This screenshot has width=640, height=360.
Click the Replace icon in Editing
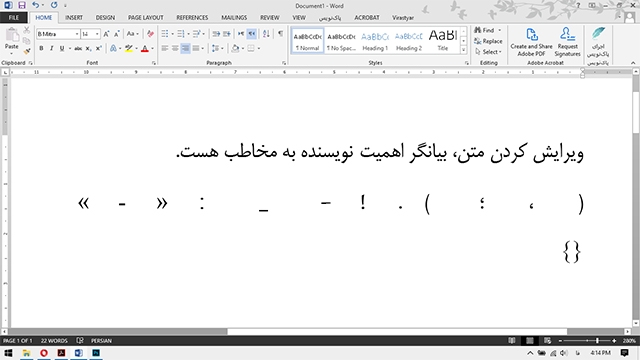coord(478,41)
